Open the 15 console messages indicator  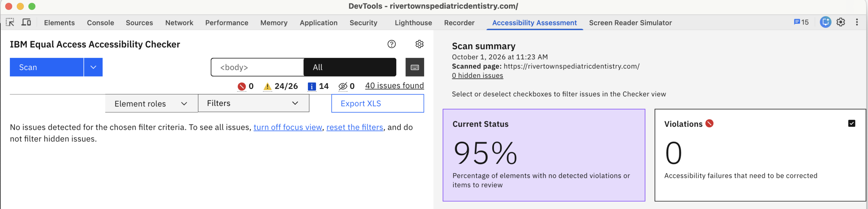[801, 22]
